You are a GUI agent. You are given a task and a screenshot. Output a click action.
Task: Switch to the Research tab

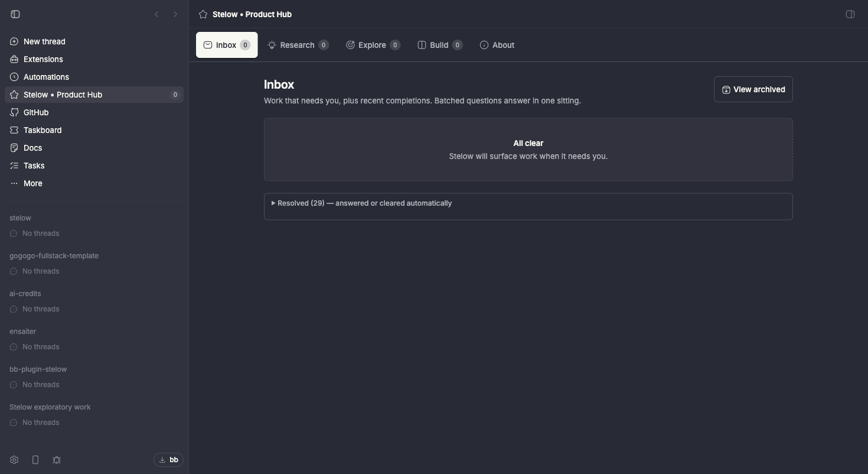(298, 45)
